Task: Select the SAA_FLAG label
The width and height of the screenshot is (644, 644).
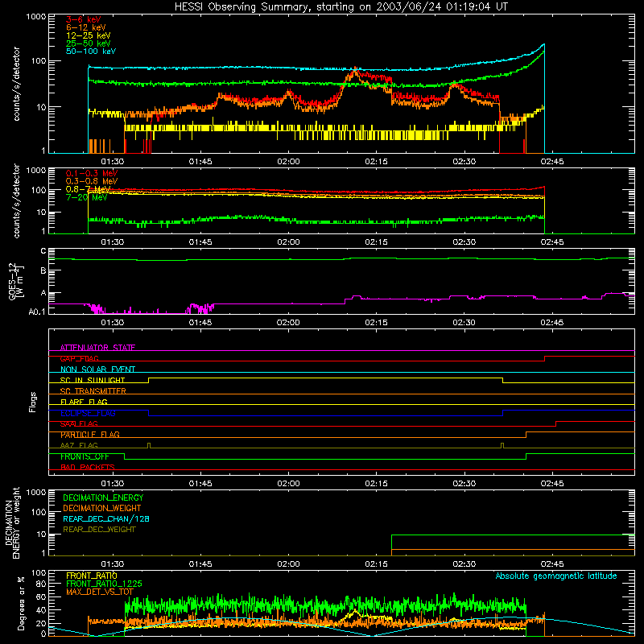Action: [x=79, y=423]
